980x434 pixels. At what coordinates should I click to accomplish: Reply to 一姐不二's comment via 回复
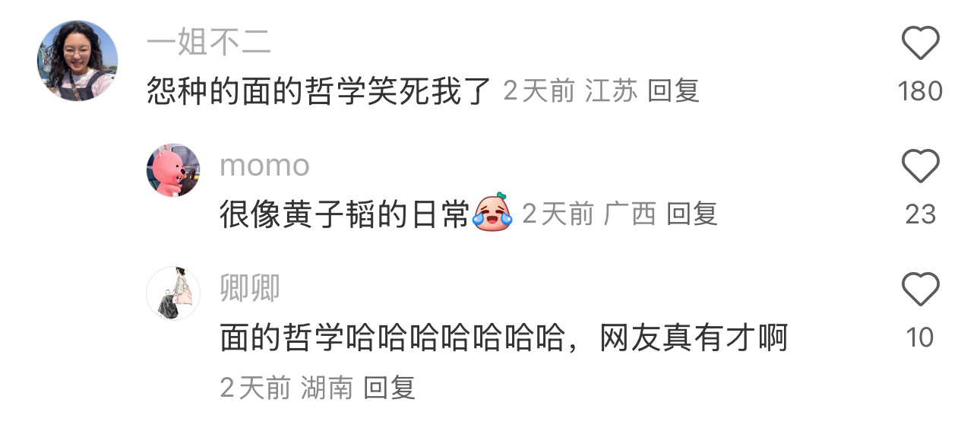point(673,92)
